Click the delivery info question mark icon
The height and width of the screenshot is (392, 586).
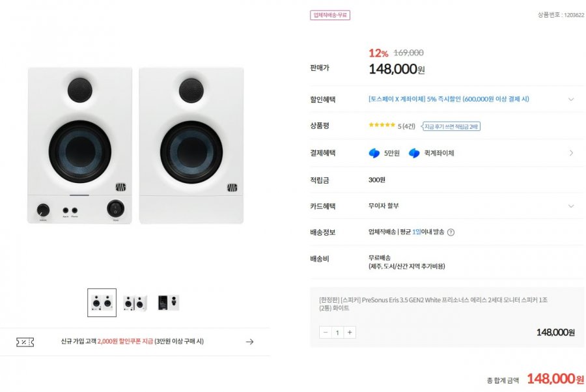point(451,232)
